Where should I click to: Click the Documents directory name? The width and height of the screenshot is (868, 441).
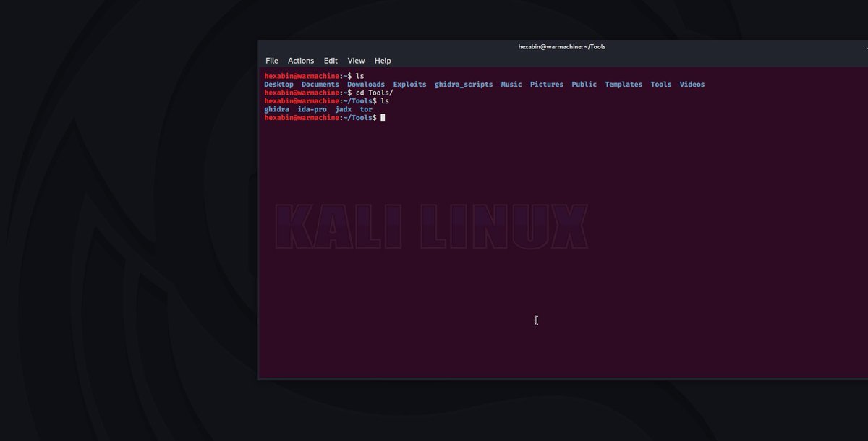[320, 85]
